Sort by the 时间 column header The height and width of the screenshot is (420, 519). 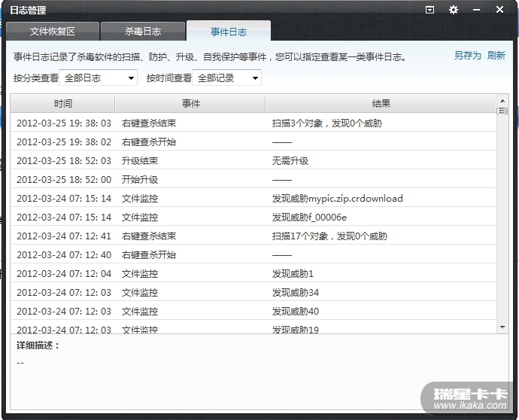[63, 104]
